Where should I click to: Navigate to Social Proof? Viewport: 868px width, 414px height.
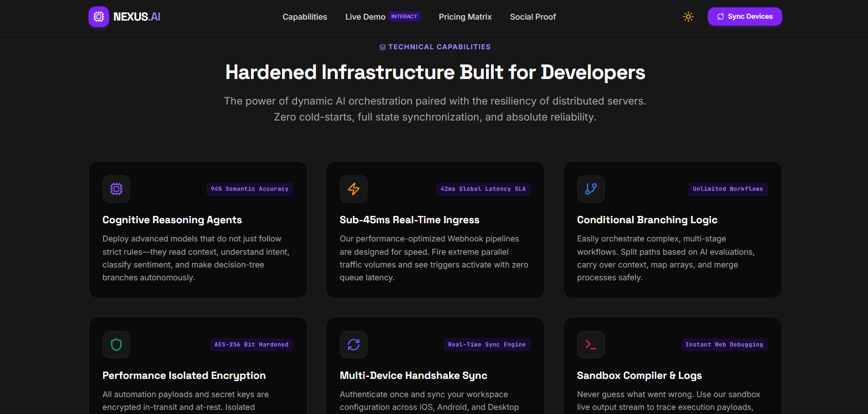[x=533, y=17]
